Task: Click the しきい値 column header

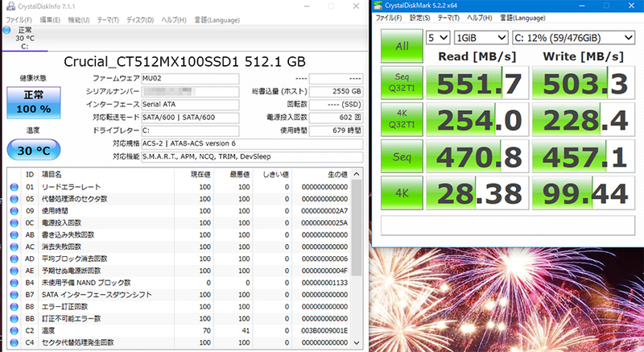Action: pyautogui.click(x=275, y=175)
